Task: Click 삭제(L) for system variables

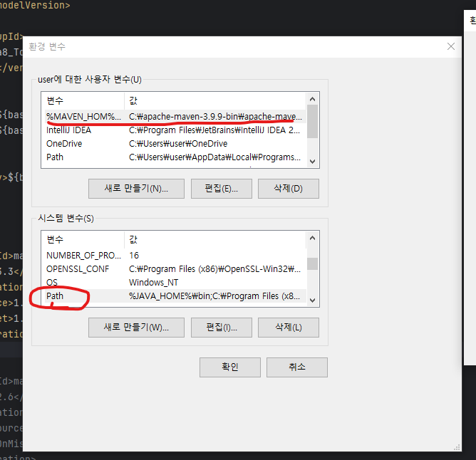Action: tap(289, 328)
